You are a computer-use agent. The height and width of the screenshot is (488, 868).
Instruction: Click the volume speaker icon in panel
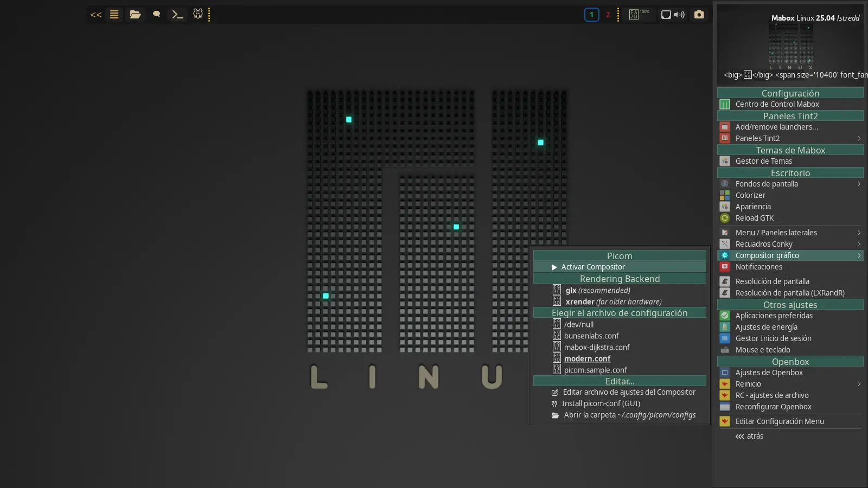tap(679, 15)
